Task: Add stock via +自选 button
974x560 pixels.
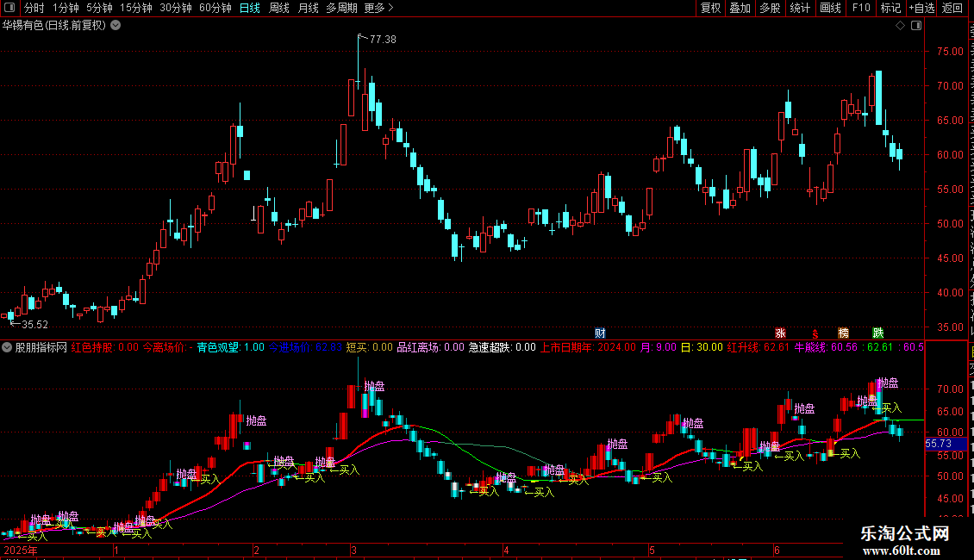Action: pyautogui.click(x=921, y=8)
